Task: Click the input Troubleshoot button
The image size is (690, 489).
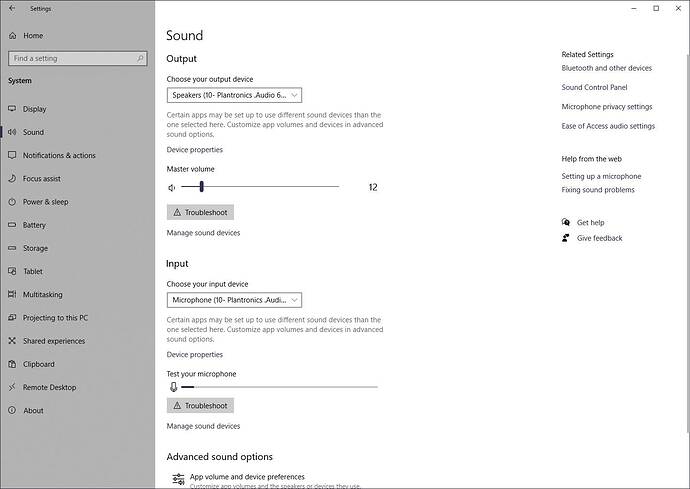Action: [200, 406]
